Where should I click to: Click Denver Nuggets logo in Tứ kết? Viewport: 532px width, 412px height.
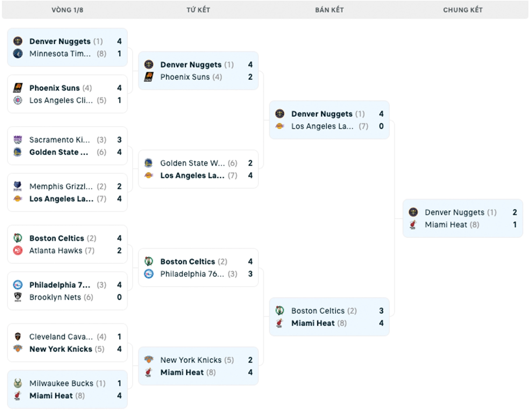click(149, 65)
